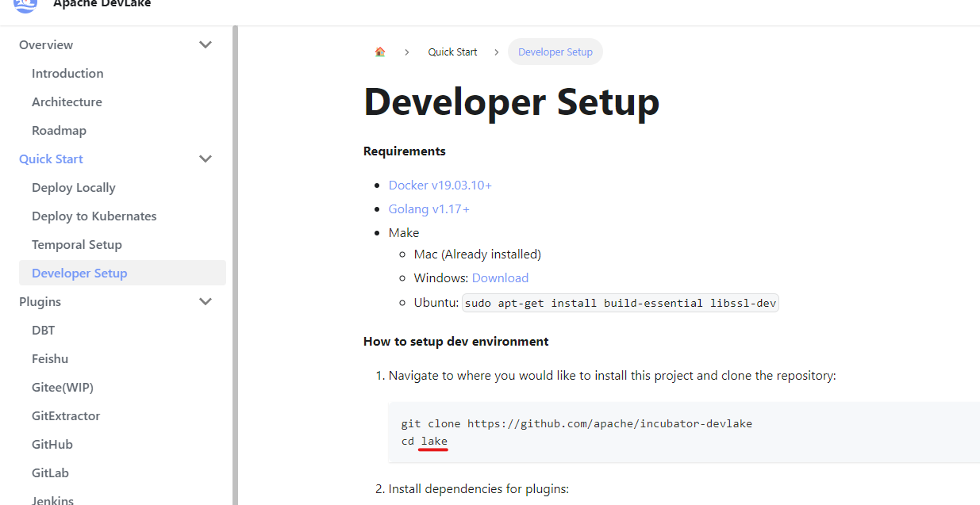Click the Quick Start breadcrumb

452,52
